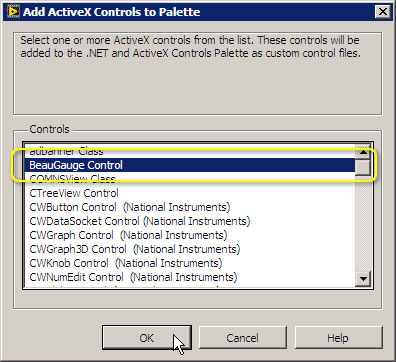Confirm with the OK button
This screenshot has width=396, height=362.
(x=147, y=338)
